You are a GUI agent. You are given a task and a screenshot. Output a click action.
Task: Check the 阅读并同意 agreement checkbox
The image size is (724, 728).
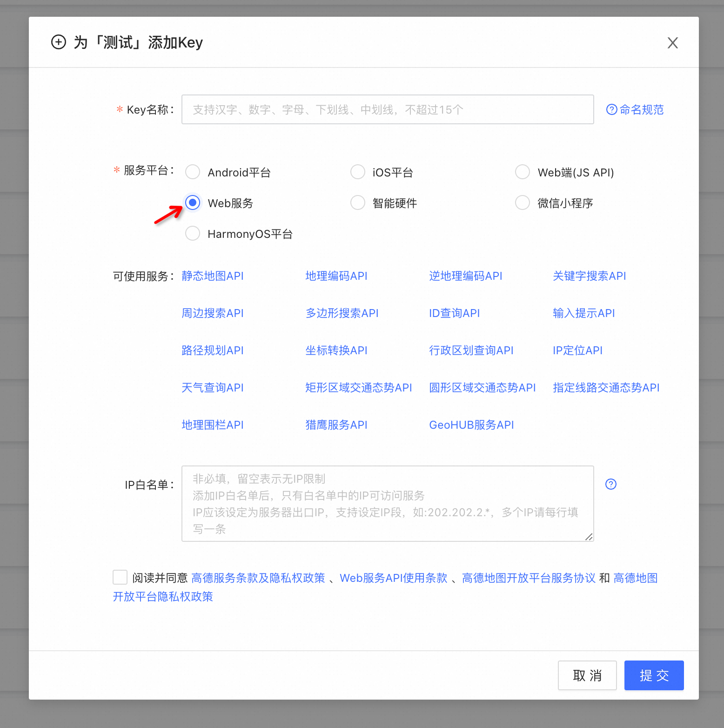pyautogui.click(x=120, y=577)
